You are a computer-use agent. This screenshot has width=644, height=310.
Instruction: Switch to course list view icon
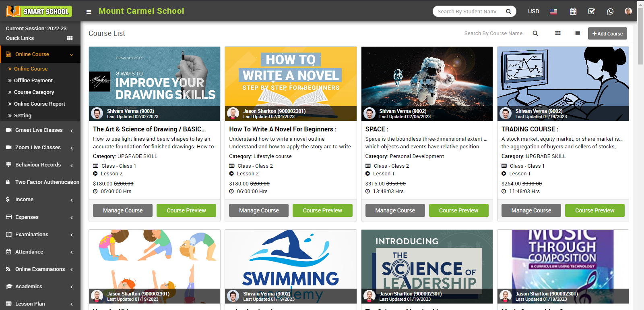577,33
